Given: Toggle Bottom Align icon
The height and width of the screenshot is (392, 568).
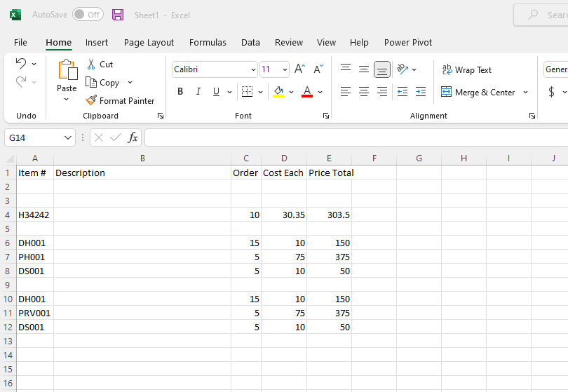Looking at the screenshot, I should click(x=381, y=69).
